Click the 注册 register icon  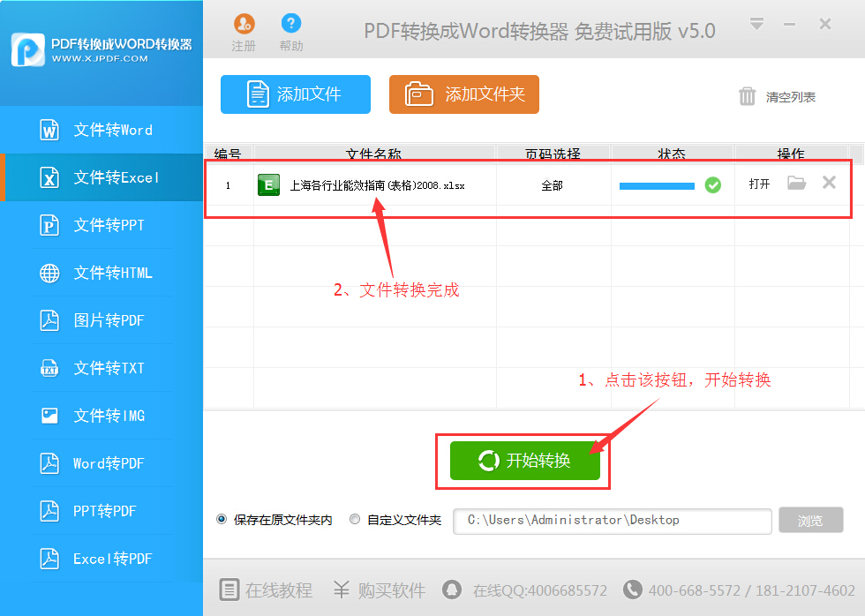(x=244, y=24)
